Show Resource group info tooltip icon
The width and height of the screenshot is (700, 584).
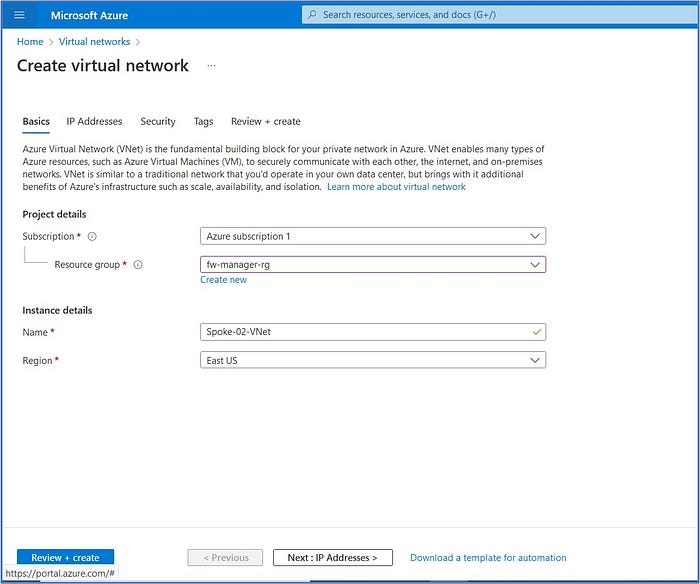[x=138, y=265]
